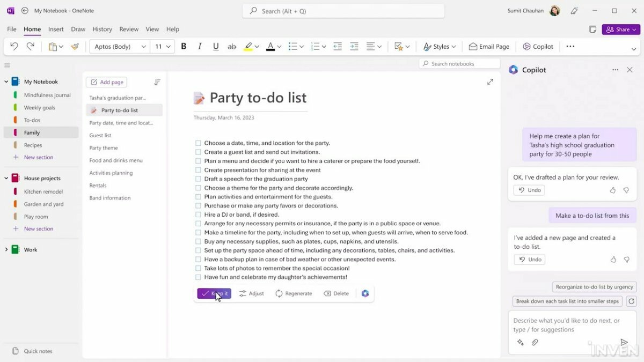Click the strikethrough text icon
Image resolution: width=644 pixels, height=362 pixels.
pos(232,47)
